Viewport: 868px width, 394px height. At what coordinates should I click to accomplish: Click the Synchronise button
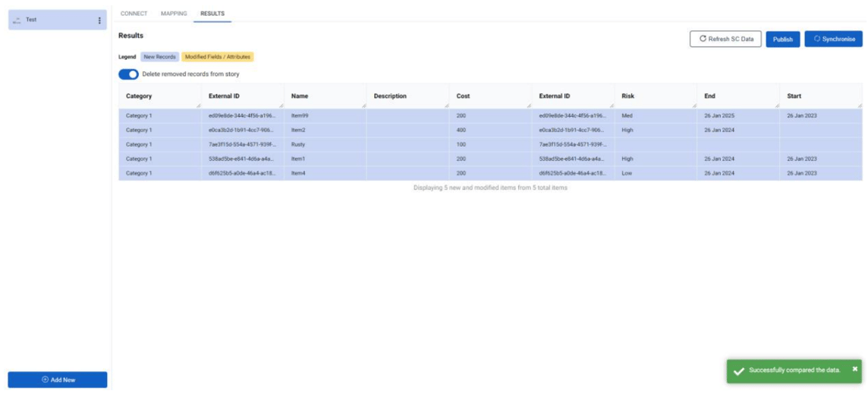[833, 39]
